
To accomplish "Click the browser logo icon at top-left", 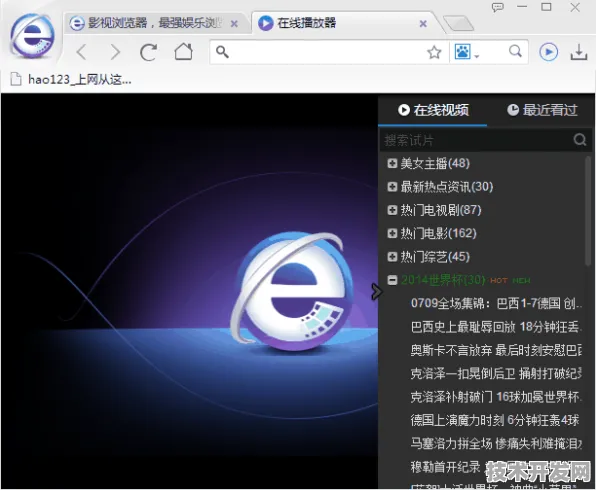I will 32,36.
